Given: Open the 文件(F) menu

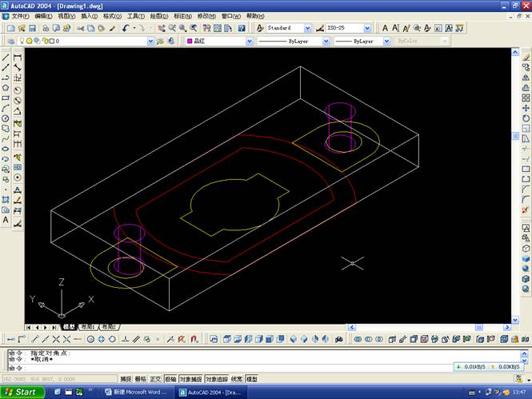Looking at the screenshot, I should (20, 16).
